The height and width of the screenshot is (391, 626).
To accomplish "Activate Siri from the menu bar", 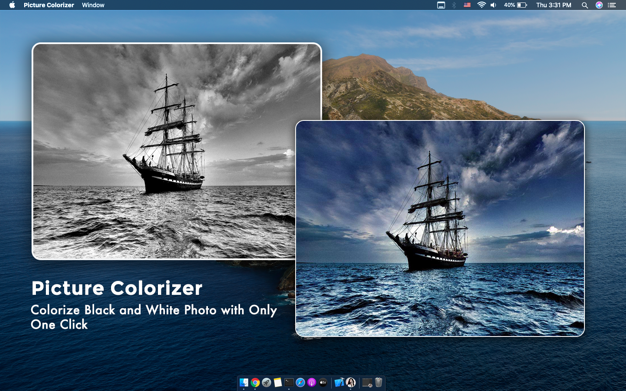I will pyautogui.click(x=599, y=5).
